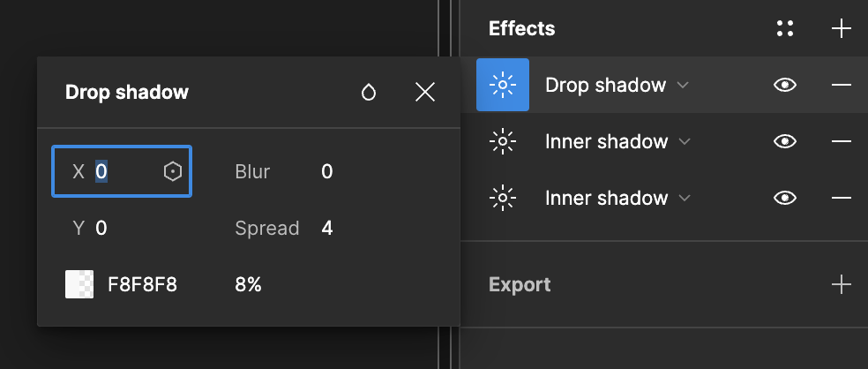868x369 pixels.
Task: Toggle visibility of second Inner shadow
Action: click(785, 198)
